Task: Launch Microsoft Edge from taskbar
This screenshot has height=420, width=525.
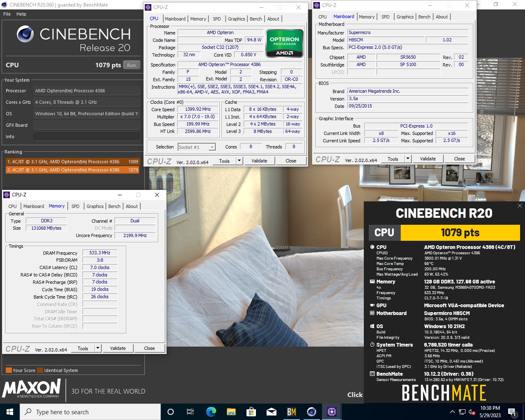Action: click(x=211, y=412)
